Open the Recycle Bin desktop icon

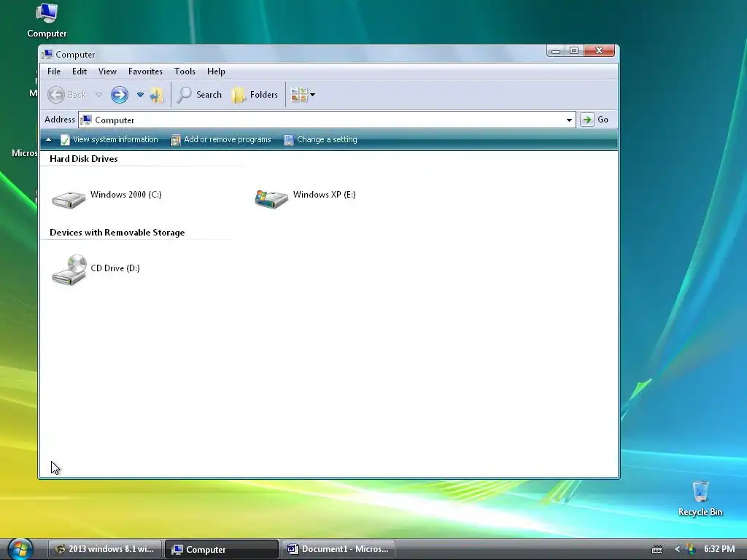click(700, 499)
